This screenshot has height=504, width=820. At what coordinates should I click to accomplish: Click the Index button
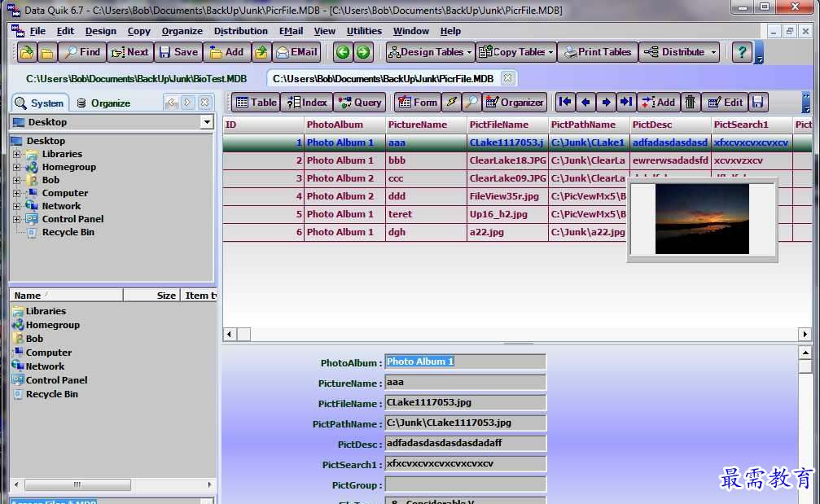(307, 103)
